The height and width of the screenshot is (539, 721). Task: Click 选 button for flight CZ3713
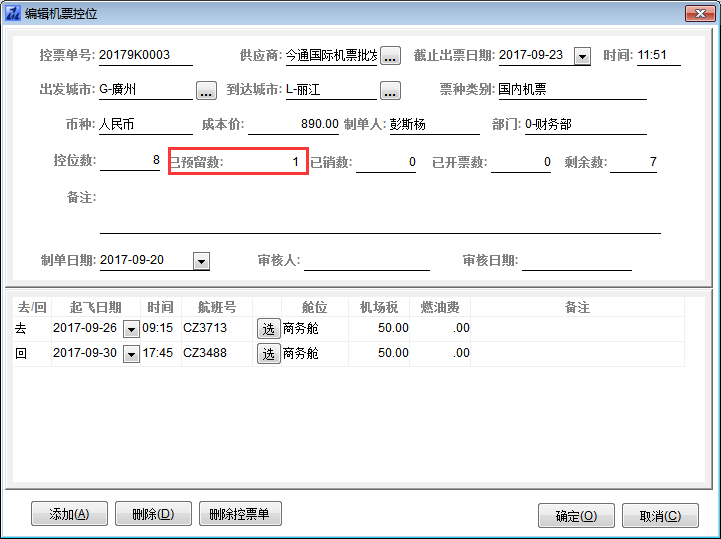269,328
